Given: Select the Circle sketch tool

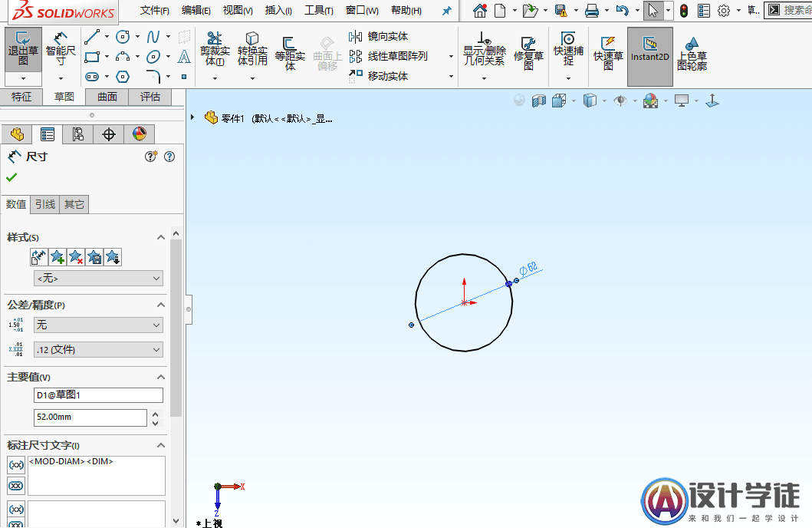Looking at the screenshot, I should [123, 37].
